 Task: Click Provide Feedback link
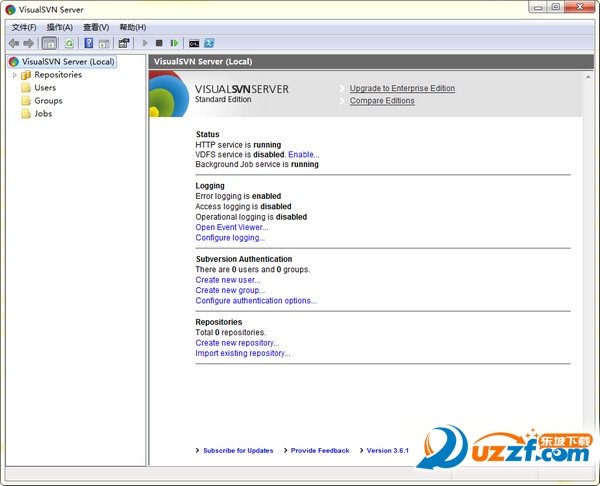pyautogui.click(x=320, y=450)
